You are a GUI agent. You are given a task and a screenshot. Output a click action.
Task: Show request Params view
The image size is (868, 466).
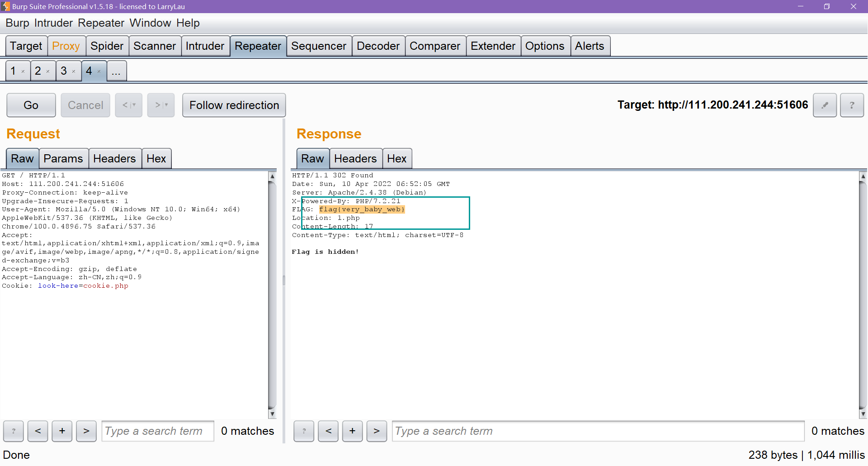tap(63, 159)
